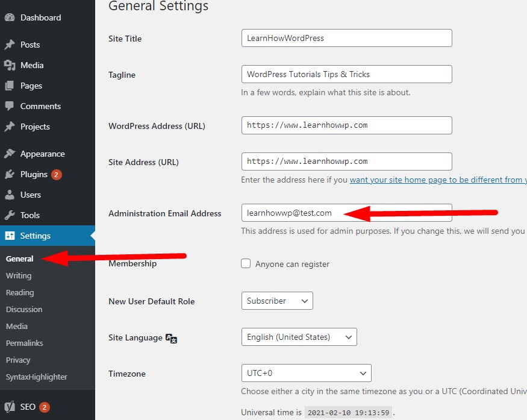Click into the Tagline field
This screenshot has height=420, width=527.
pyautogui.click(x=346, y=74)
